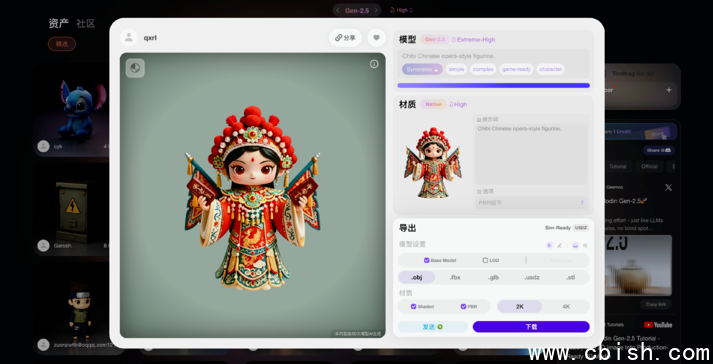
Task: Select the game-ready tag
Action: coord(516,69)
